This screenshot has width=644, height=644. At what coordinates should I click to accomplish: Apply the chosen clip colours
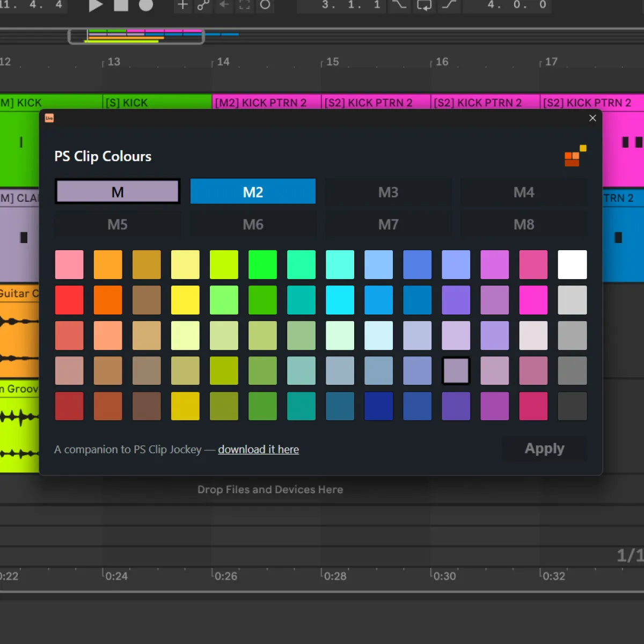(x=544, y=449)
